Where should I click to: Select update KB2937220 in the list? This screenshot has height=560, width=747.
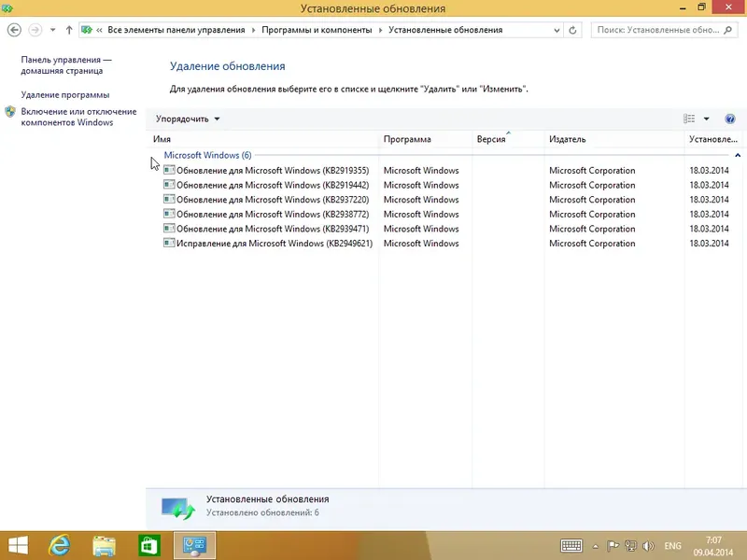445,200
